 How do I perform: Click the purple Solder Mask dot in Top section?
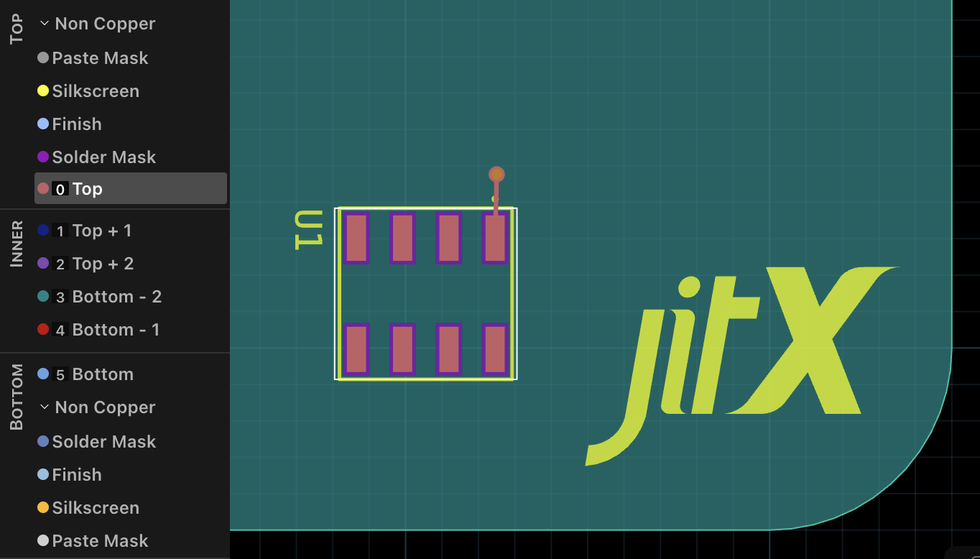(44, 157)
